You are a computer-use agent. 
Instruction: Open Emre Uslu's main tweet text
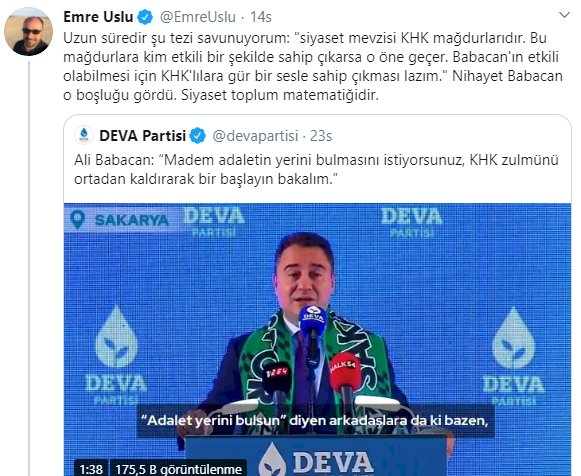[313, 67]
